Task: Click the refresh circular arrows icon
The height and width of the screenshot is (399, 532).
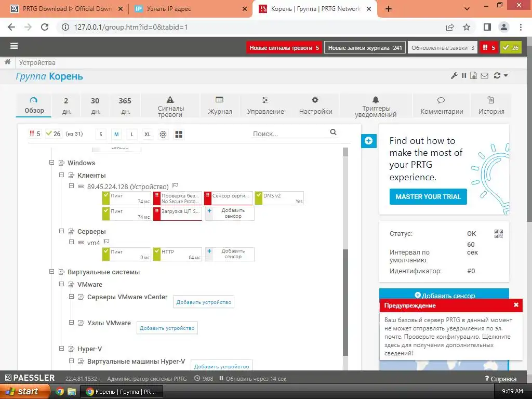Action: coord(497,76)
